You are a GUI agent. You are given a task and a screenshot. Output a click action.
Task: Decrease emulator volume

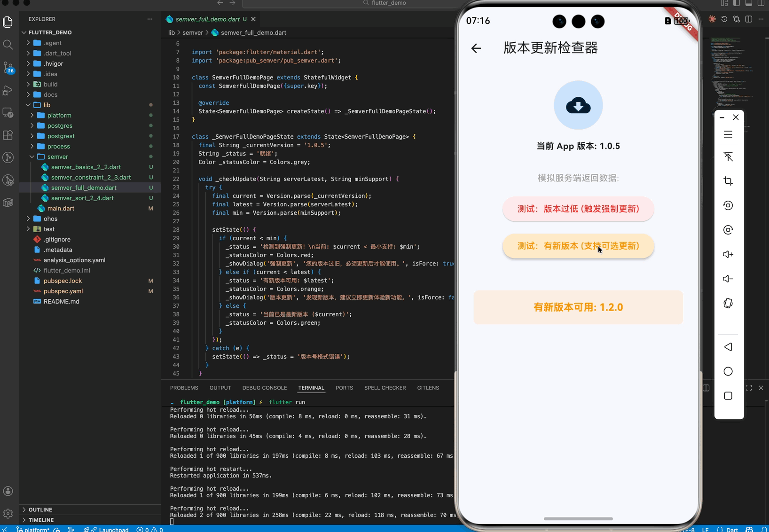coord(728,279)
